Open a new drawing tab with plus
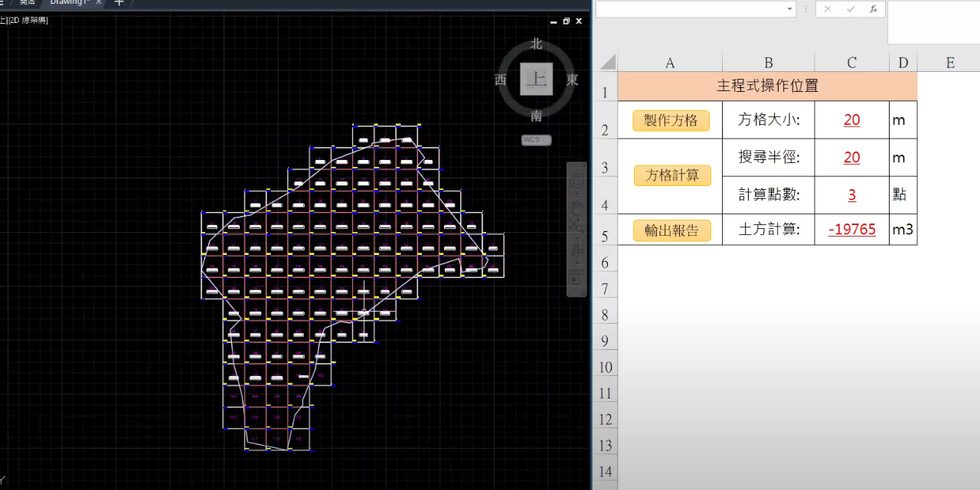Image resolution: width=980 pixels, height=490 pixels. [119, 2]
